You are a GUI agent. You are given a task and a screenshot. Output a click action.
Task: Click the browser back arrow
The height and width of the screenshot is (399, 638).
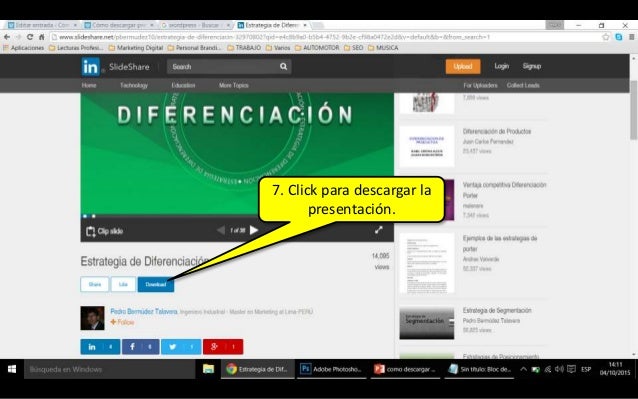pyautogui.click(x=7, y=37)
